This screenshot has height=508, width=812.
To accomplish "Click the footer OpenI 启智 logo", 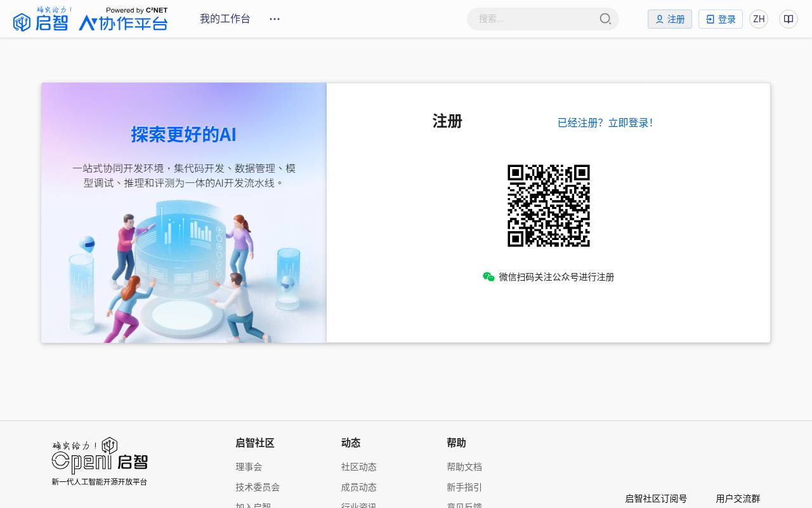I will [100, 456].
